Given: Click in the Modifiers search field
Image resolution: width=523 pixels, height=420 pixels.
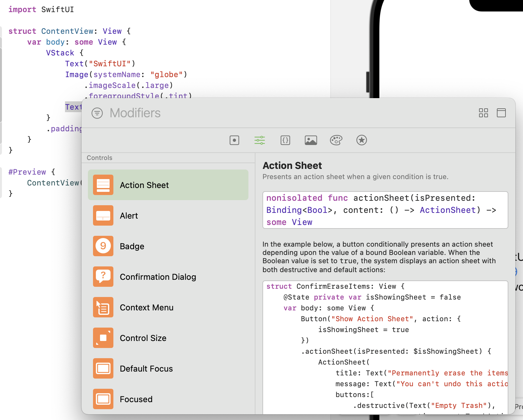Looking at the screenshot, I should (287, 113).
